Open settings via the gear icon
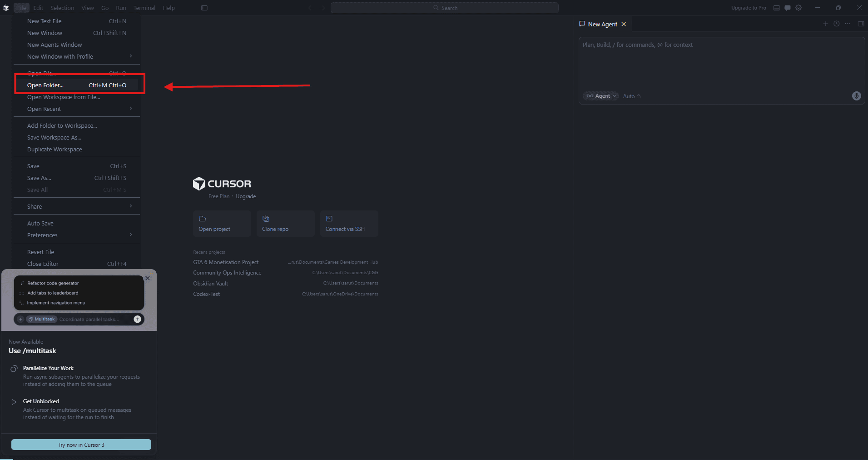The height and width of the screenshot is (460, 868). (799, 8)
